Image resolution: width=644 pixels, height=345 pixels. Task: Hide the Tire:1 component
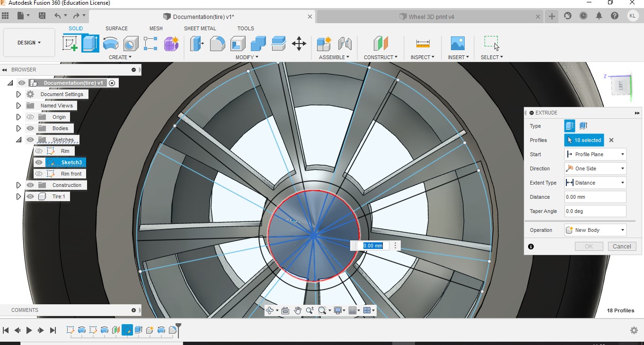30,196
